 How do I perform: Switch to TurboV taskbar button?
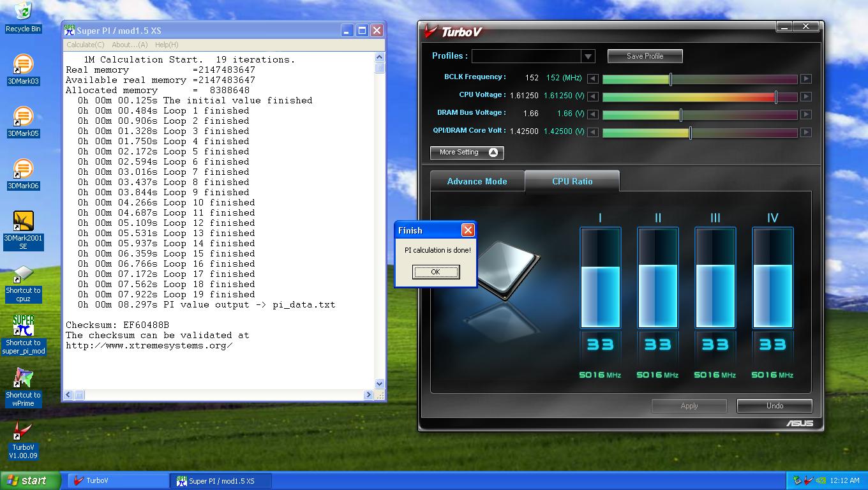pyautogui.click(x=118, y=480)
